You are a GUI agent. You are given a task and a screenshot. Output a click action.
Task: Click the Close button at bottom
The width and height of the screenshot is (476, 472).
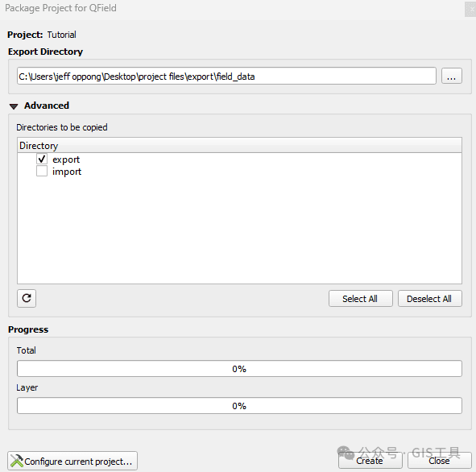pyautogui.click(x=439, y=461)
